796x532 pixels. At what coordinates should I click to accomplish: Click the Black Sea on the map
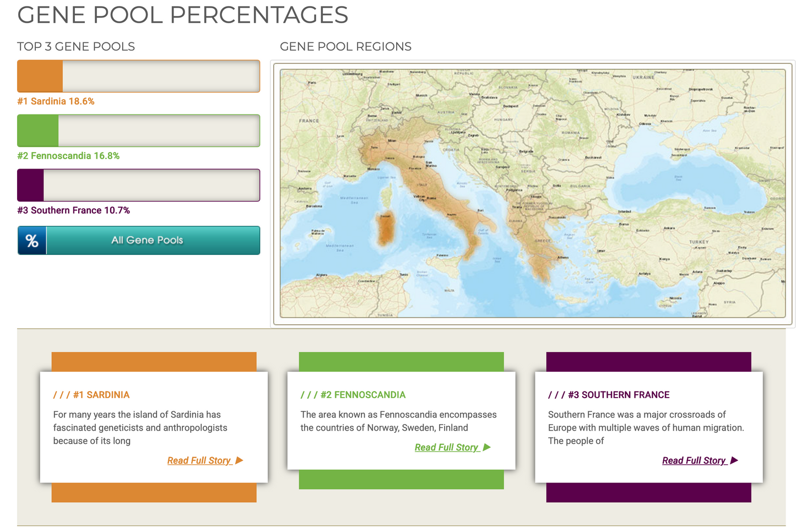coord(683,176)
